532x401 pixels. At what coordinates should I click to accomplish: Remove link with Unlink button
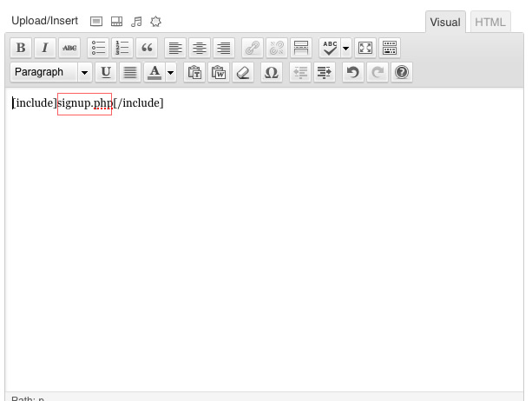pos(277,48)
